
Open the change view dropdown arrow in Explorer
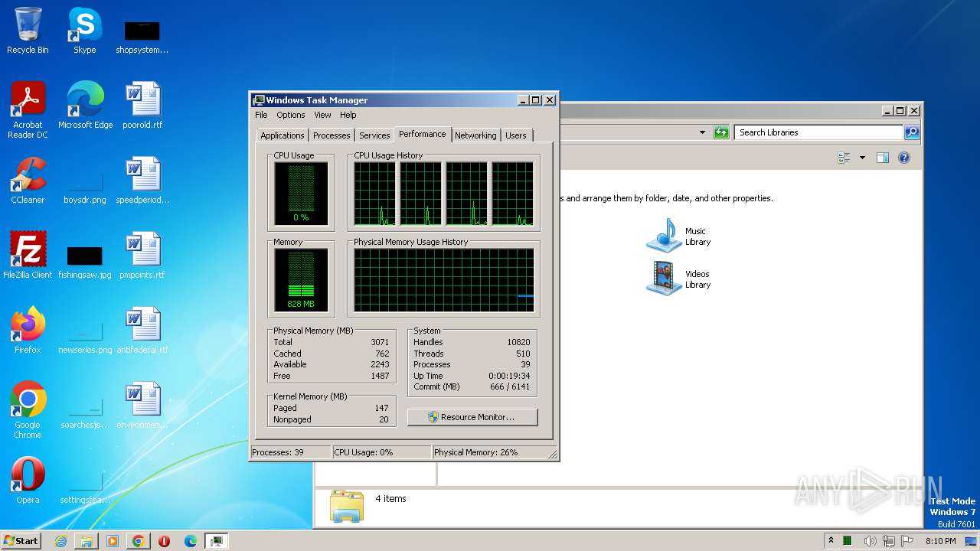click(x=862, y=158)
